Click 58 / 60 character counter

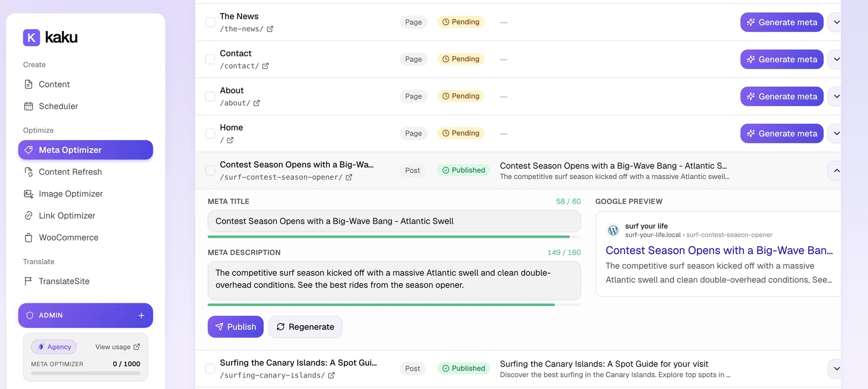[x=569, y=201]
